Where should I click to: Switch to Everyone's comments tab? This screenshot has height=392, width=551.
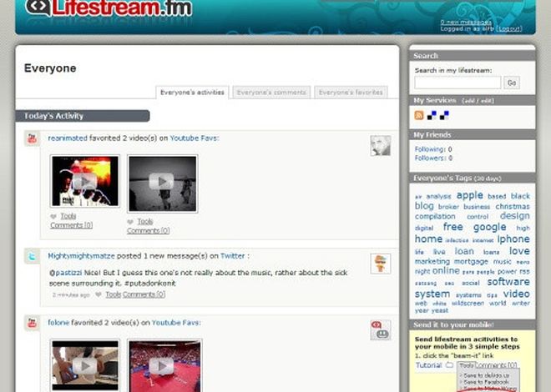tap(271, 93)
